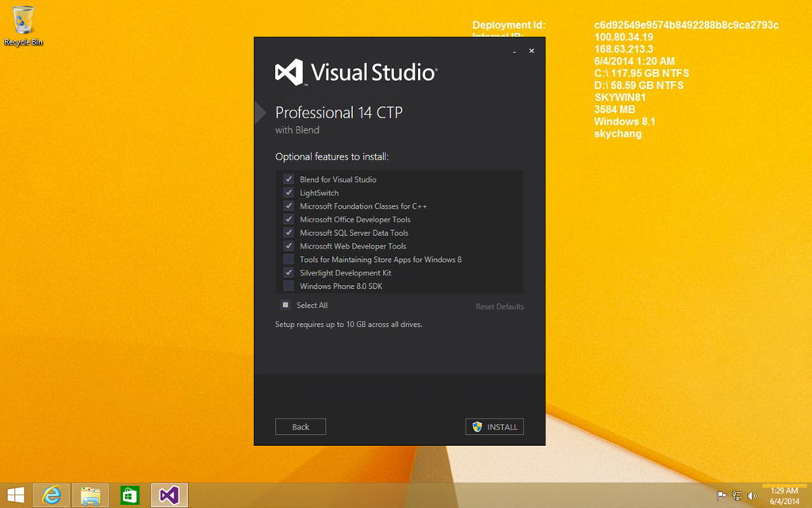Toggle Microsoft Foundation Classes for C++ checkbox
Screen dimensions: 812x508
coord(289,206)
